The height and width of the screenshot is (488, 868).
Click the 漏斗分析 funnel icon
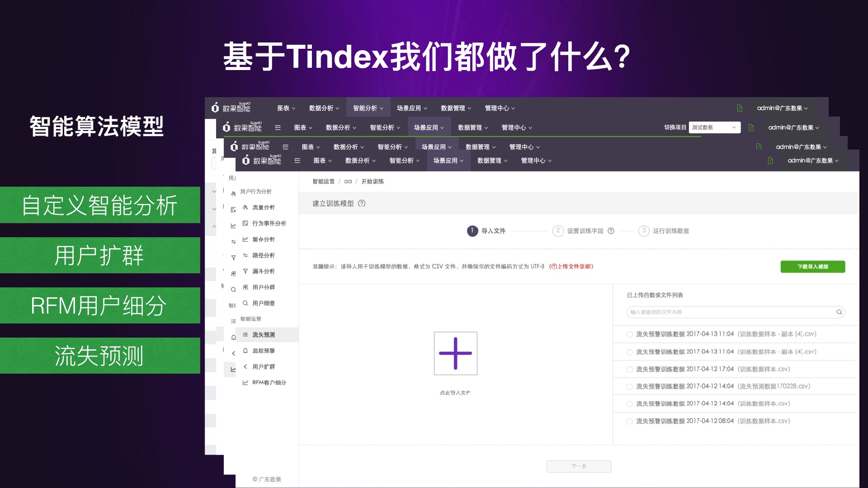tap(245, 271)
